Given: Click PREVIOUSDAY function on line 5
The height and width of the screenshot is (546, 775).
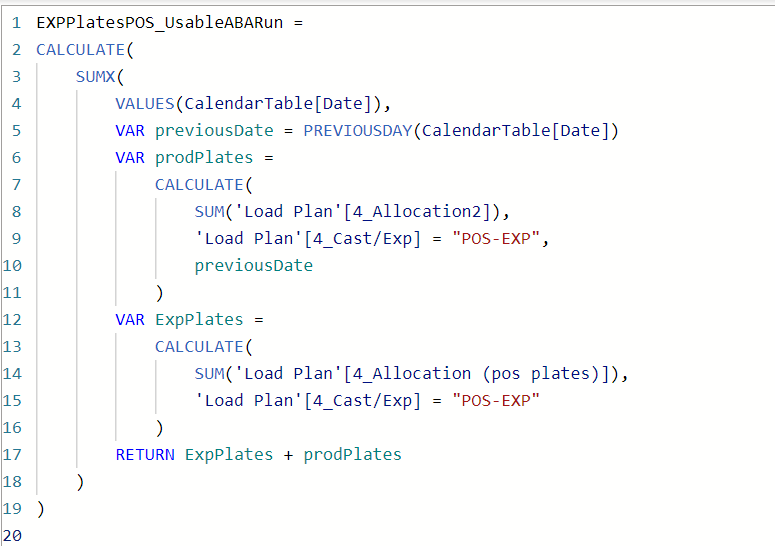Looking at the screenshot, I should [x=358, y=130].
